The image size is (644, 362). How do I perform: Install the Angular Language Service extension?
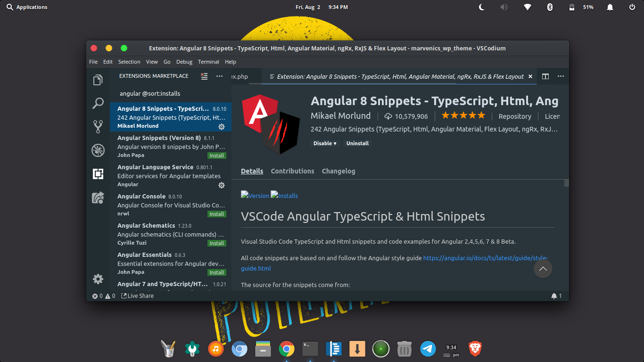222,185
